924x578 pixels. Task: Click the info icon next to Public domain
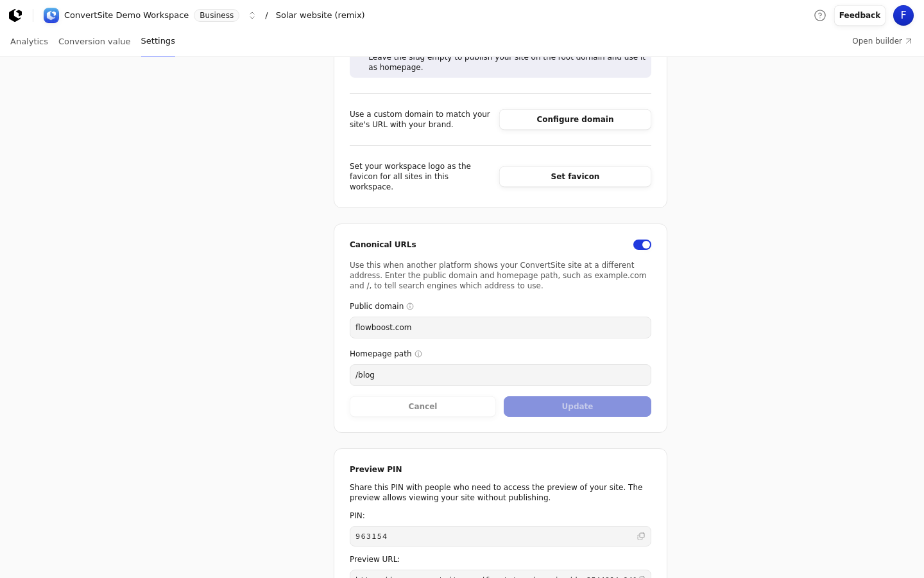pos(410,306)
